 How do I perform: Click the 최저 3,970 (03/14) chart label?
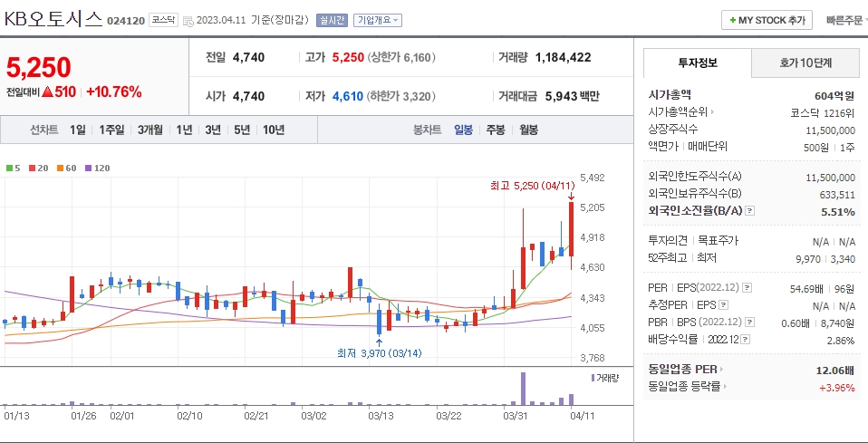[380, 352]
